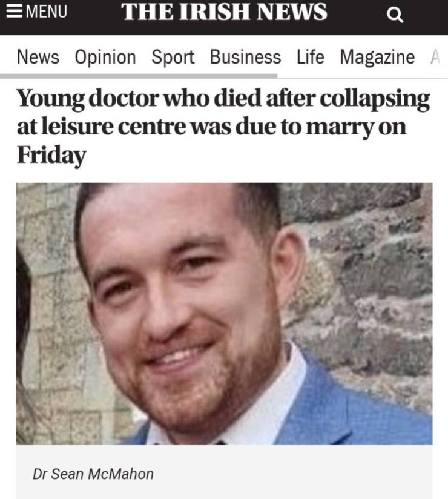The width and height of the screenshot is (448, 499).
Task: Click the dark section scroll indicator bar
Action: (138, 76)
